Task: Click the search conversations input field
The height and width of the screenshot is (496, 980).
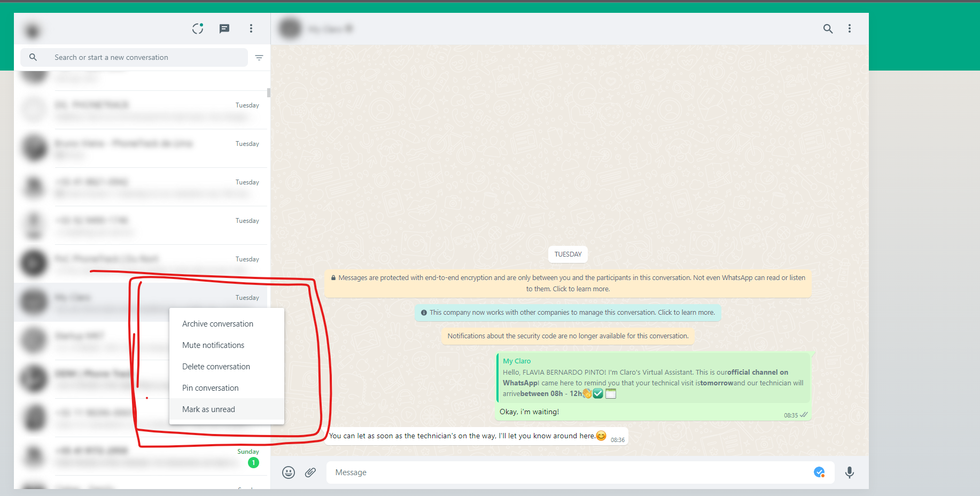Action: 134,57
